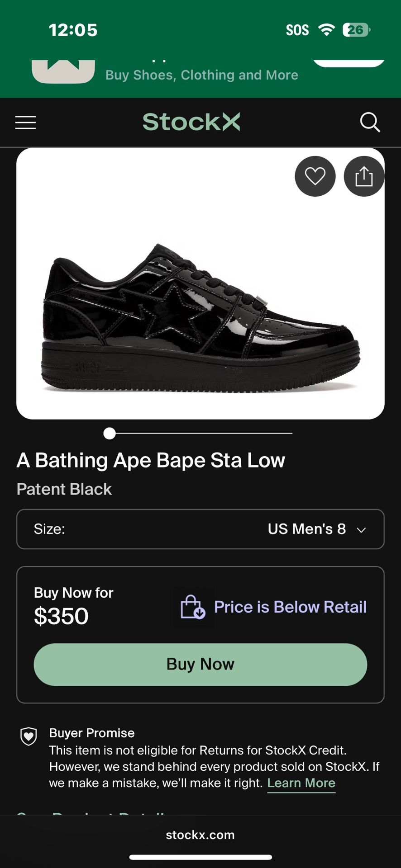This screenshot has width=401, height=868.
Task: Click the StockX logo
Action: pos(191,122)
